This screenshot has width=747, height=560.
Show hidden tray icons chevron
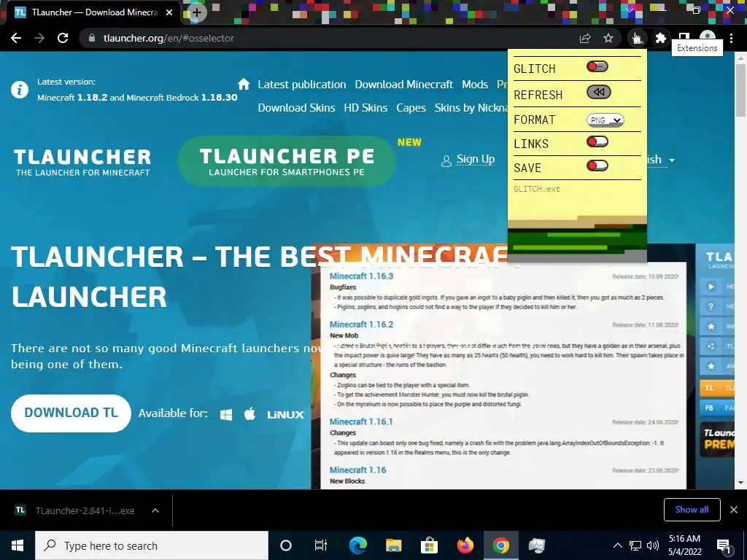[x=617, y=545]
